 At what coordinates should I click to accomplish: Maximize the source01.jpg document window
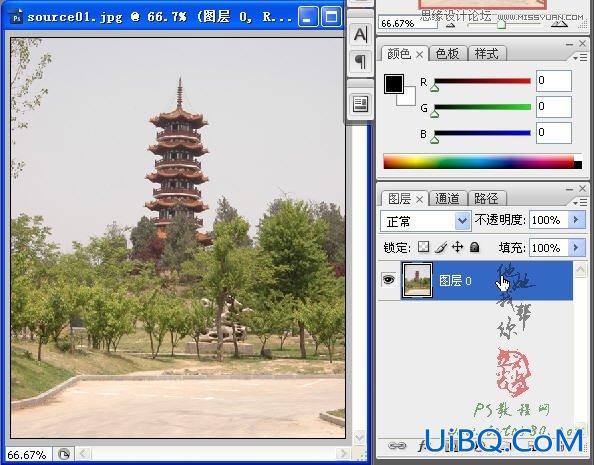tap(331, 17)
